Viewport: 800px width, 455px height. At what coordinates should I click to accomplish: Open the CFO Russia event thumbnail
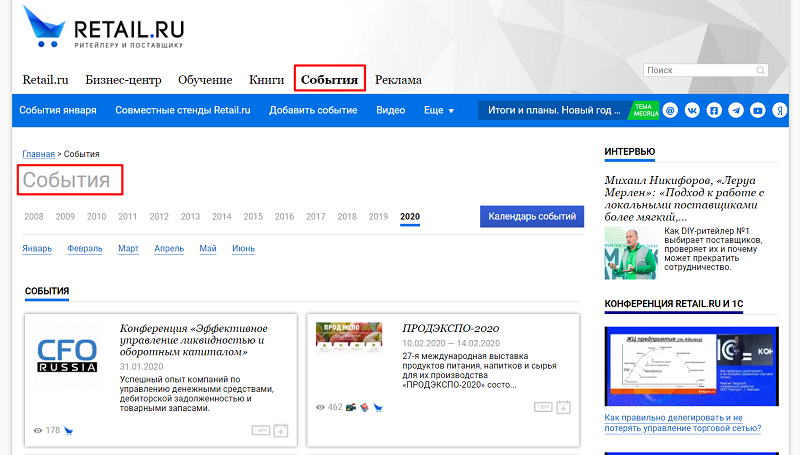67,356
